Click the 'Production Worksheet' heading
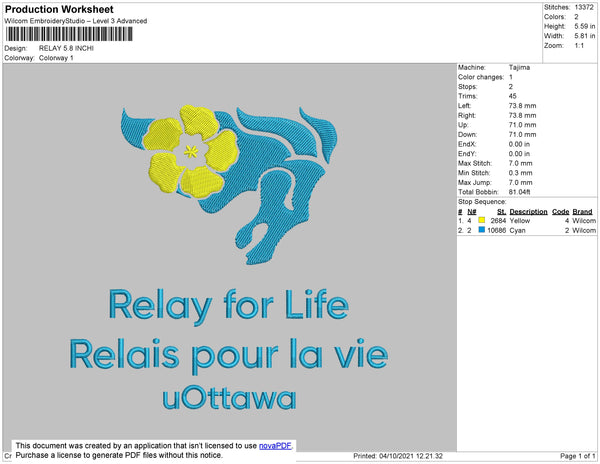600x464 pixels. [59, 9]
